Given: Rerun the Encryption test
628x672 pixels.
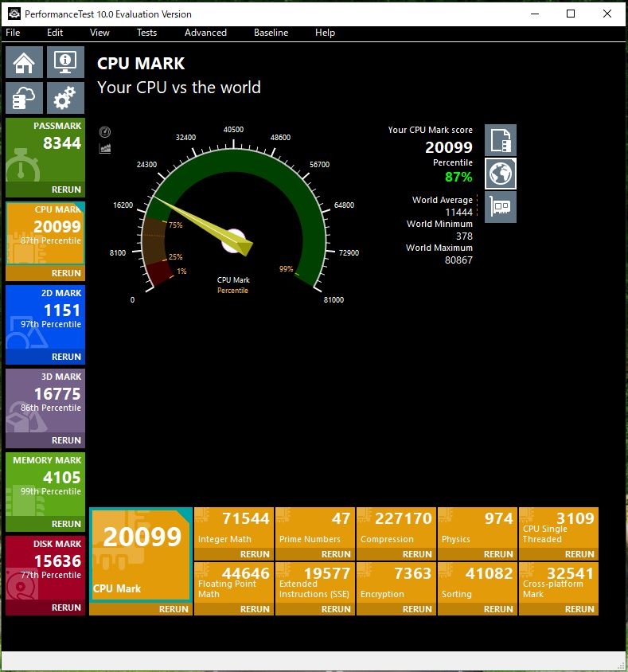Looking at the screenshot, I should [417, 609].
